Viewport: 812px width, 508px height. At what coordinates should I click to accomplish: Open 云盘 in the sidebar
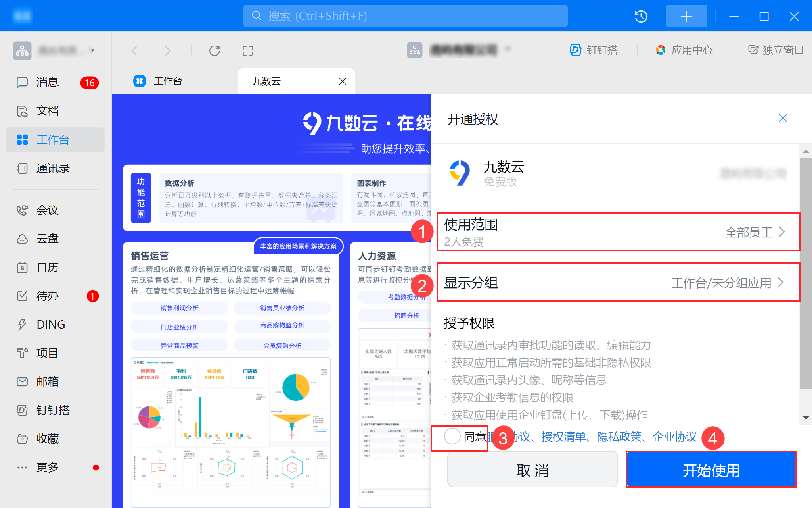[47, 239]
